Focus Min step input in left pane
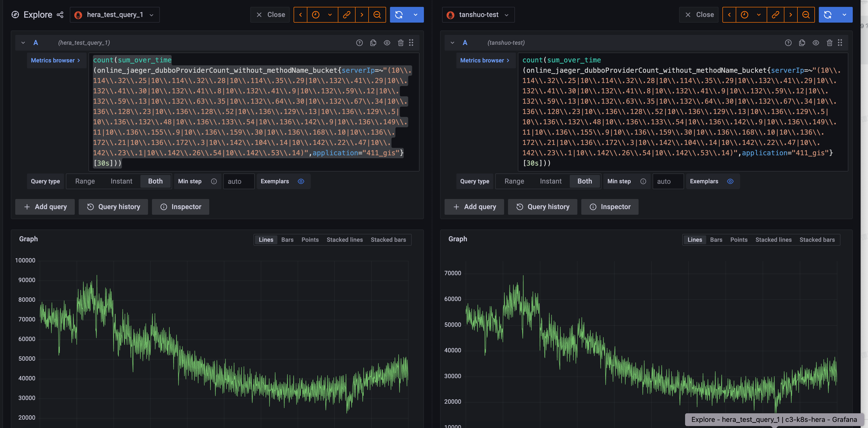Viewport: 868px width, 428px height. pos(239,181)
